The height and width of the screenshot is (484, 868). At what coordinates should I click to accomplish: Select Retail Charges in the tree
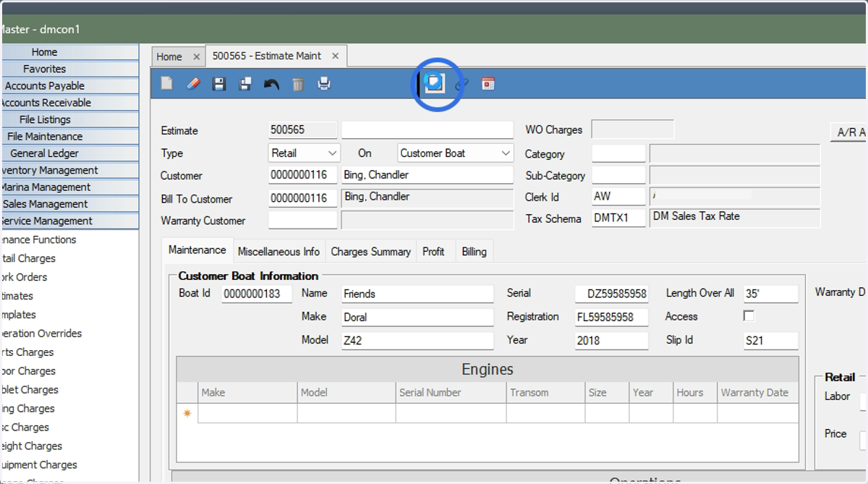pyautogui.click(x=28, y=258)
